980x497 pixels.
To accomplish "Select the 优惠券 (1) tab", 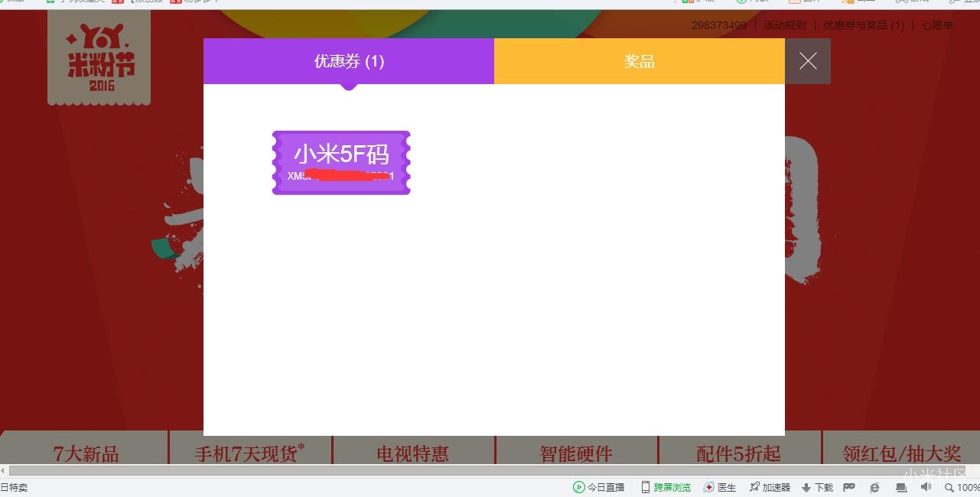I will 349,61.
